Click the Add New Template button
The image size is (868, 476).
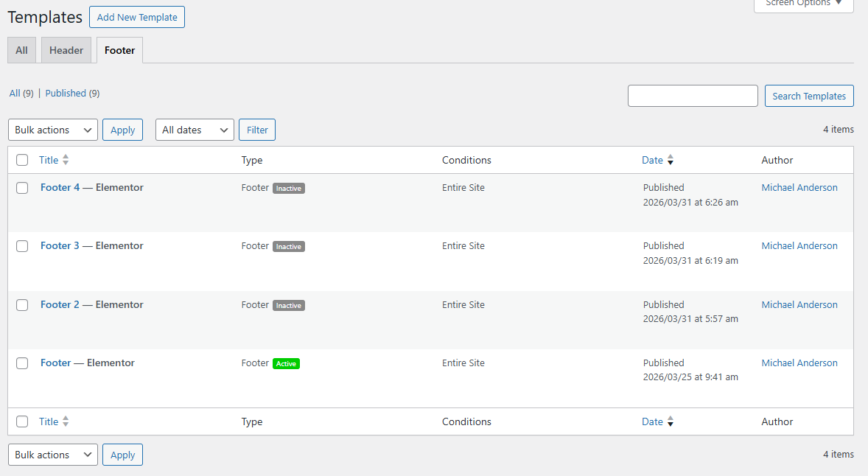tap(136, 17)
